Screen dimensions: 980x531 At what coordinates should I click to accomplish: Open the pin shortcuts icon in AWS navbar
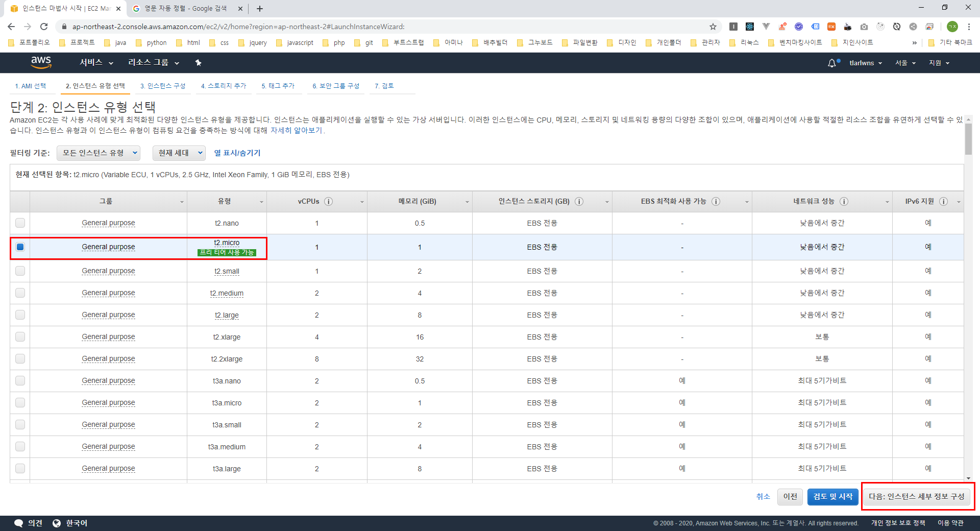pos(199,63)
